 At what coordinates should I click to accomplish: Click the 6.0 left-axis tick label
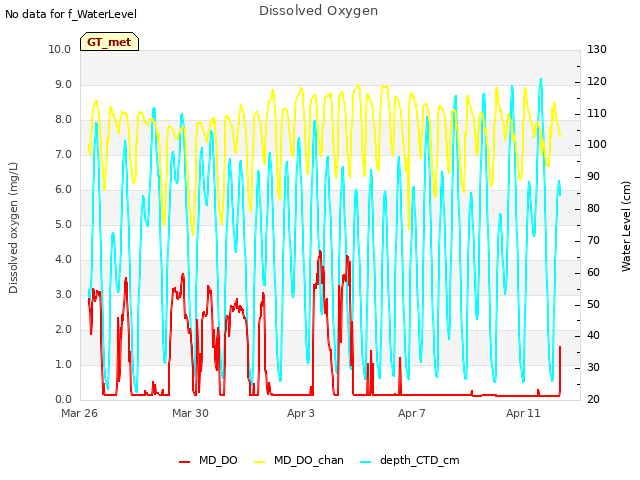point(63,190)
